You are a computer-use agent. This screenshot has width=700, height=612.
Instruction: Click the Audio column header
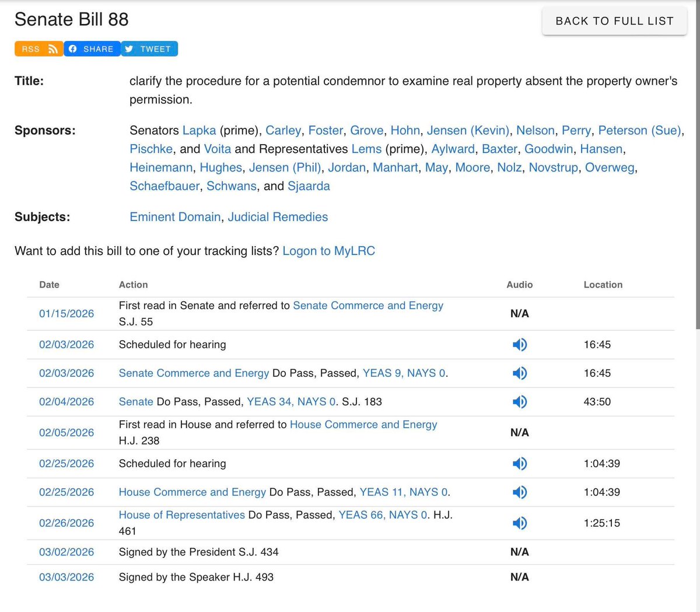[x=519, y=285]
